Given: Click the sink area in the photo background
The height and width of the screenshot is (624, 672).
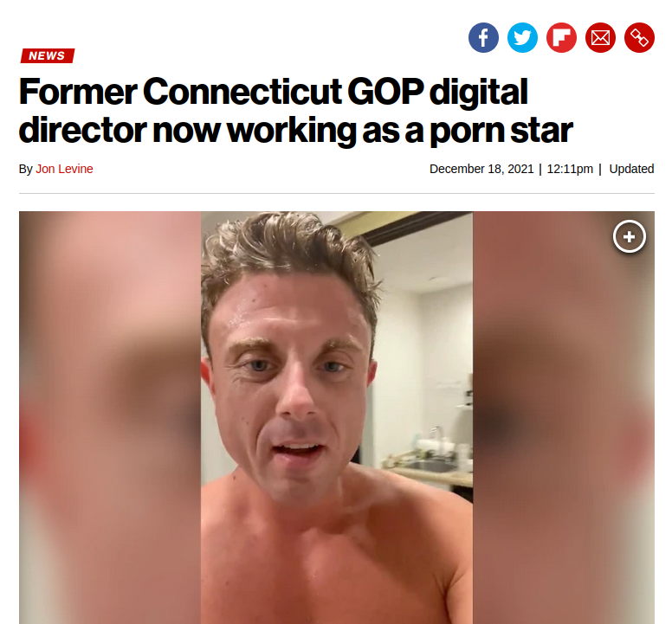Looking at the screenshot, I should pyautogui.click(x=430, y=466).
